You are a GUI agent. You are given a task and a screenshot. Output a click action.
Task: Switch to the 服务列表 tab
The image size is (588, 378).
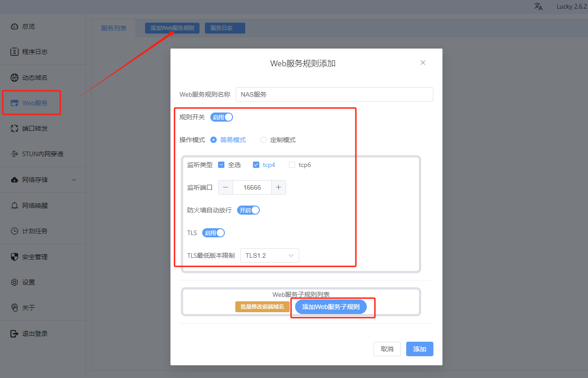click(x=114, y=28)
